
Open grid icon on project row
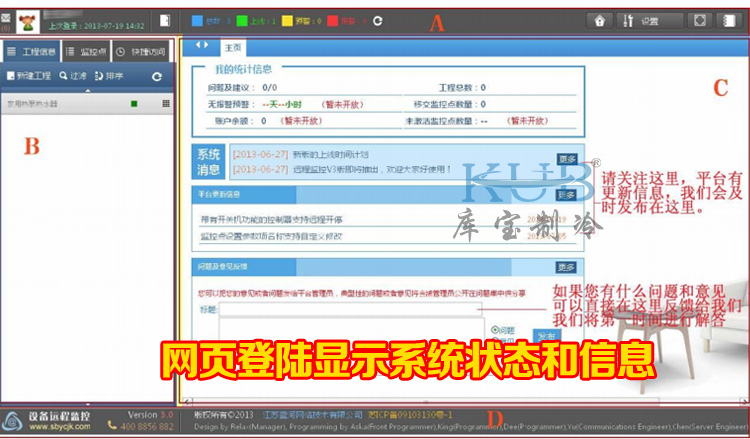(x=166, y=104)
